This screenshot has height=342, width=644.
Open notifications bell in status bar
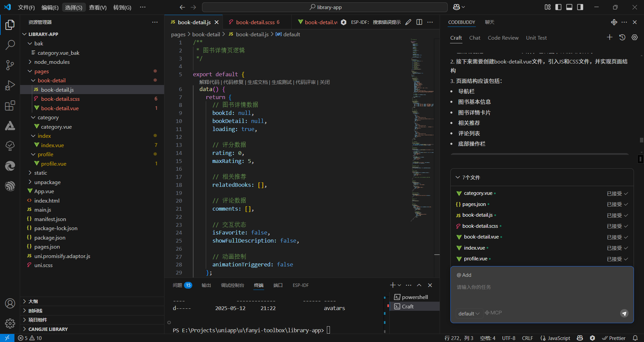[x=635, y=338]
